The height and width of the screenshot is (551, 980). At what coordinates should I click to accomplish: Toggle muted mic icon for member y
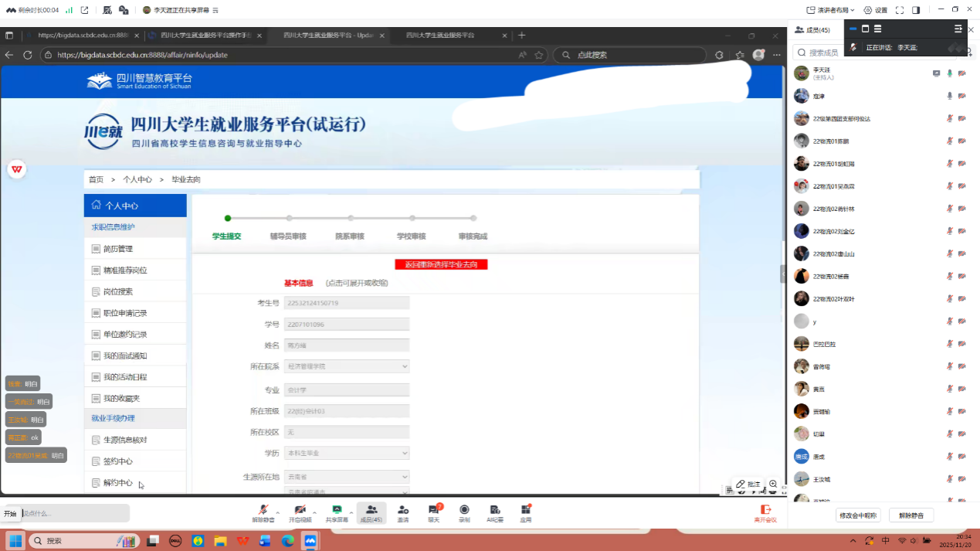pyautogui.click(x=950, y=321)
